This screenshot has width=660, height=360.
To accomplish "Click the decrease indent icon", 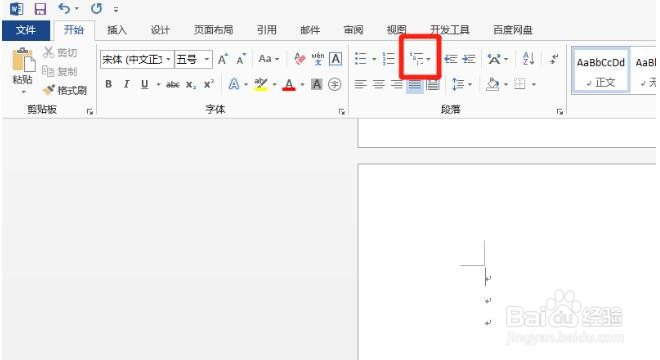I will click(x=451, y=59).
